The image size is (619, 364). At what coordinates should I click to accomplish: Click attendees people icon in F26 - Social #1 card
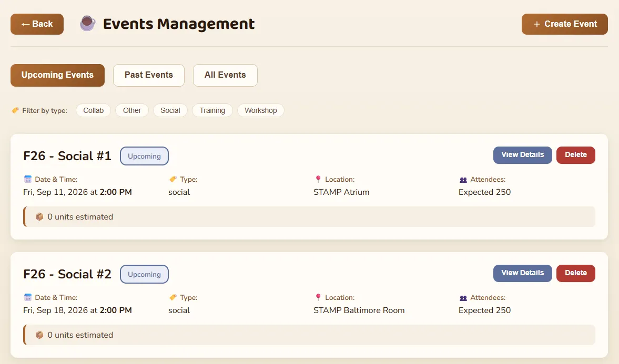tap(463, 180)
